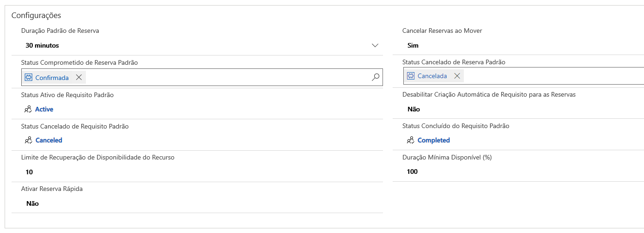Edit Limite de Recuperação de Disponibilidade value 10
Screen dimensions: 644x233
click(29, 172)
